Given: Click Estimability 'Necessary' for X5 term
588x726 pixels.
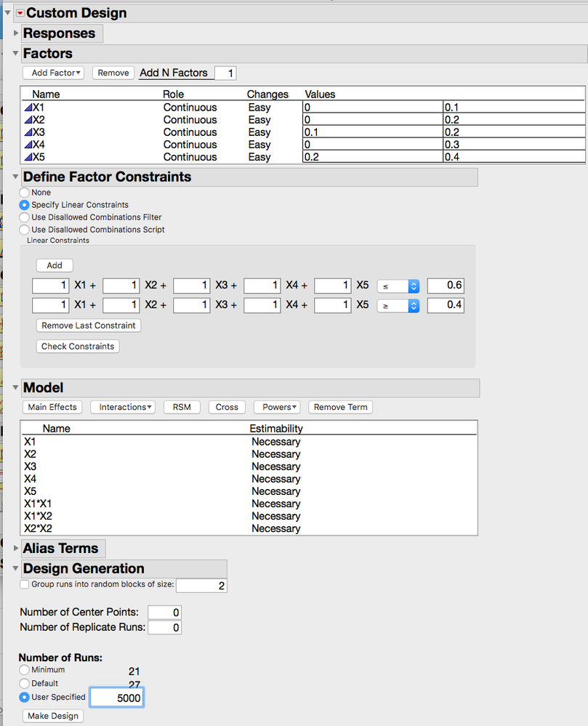Looking at the screenshot, I should coord(276,491).
